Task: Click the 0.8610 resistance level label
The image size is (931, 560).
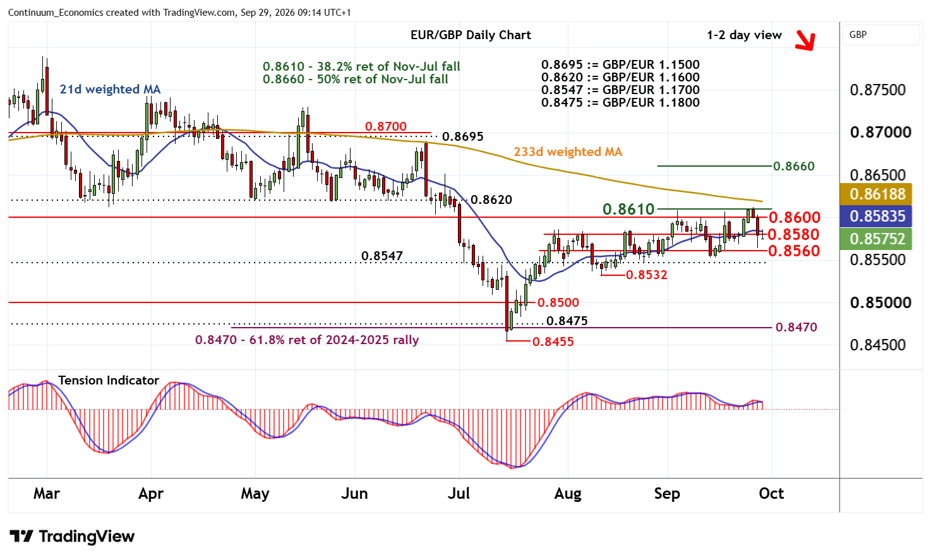Action: tap(628, 209)
